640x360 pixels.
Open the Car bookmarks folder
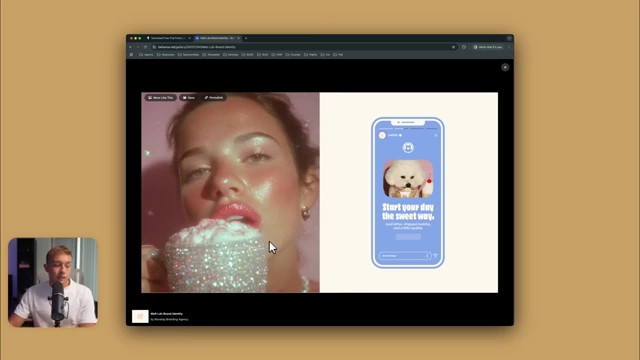coord(325,54)
